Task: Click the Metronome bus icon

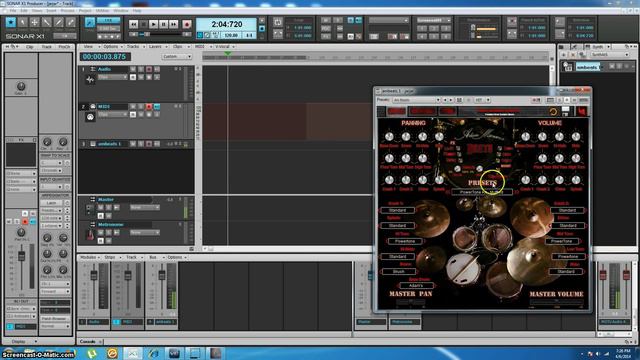Action: [x=90, y=235]
